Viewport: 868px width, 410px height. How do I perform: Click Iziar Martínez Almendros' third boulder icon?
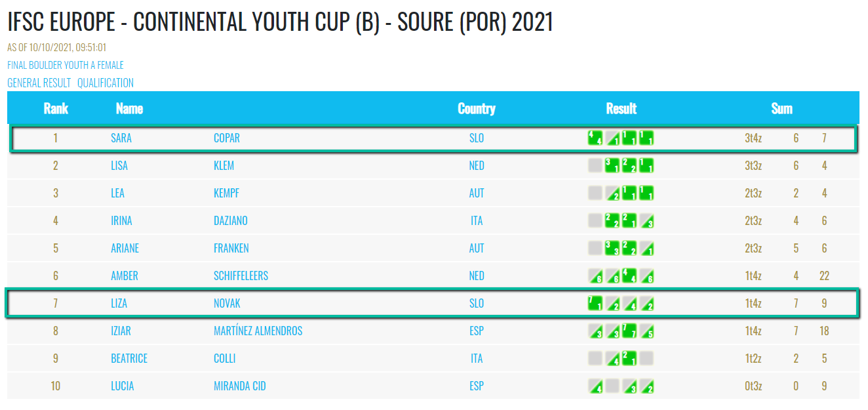(x=629, y=331)
